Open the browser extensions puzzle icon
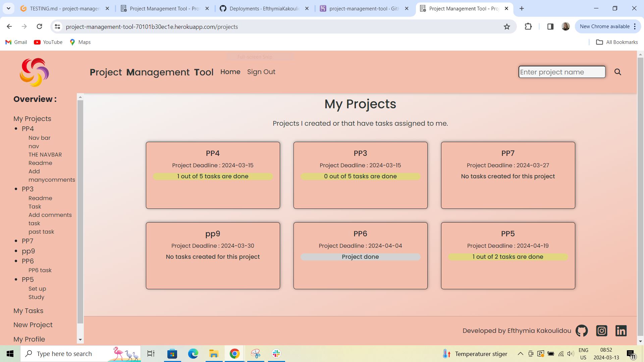The height and width of the screenshot is (362, 644). (x=528, y=26)
